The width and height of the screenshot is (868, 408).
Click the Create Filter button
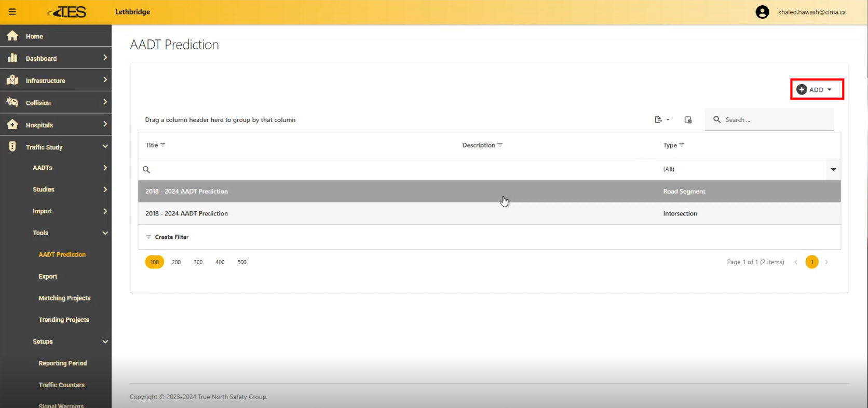(167, 237)
